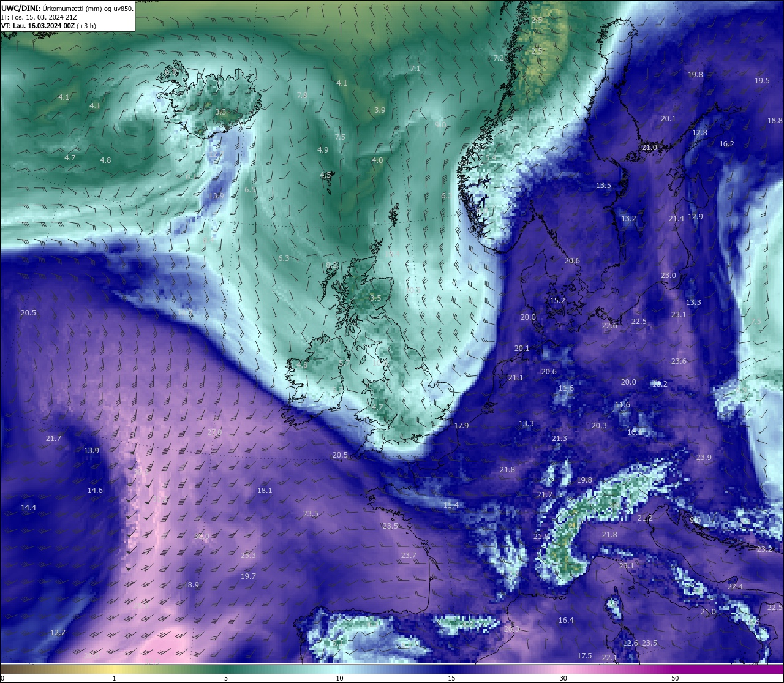Click the 3.3 value over Iceland
Viewport: 784px width, 683px height.
[221, 112]
